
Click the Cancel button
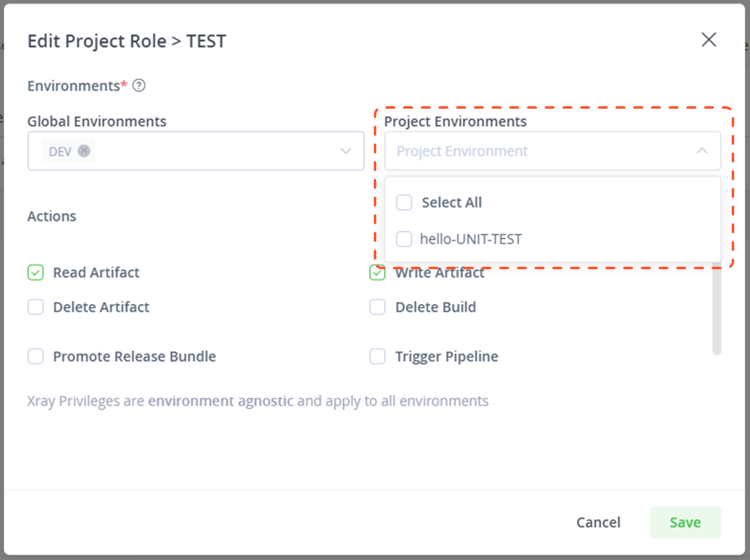[x=598, y=522]
